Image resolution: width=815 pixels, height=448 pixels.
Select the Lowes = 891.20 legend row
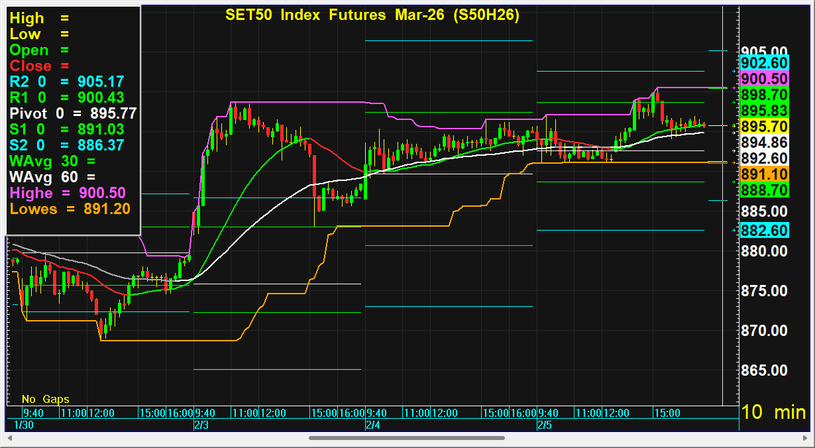pyautogui.click(x=66, y=209)
